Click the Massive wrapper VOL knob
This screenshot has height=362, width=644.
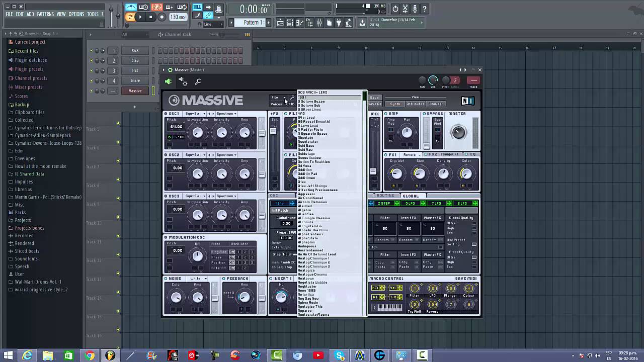click(x=433, y=80)
